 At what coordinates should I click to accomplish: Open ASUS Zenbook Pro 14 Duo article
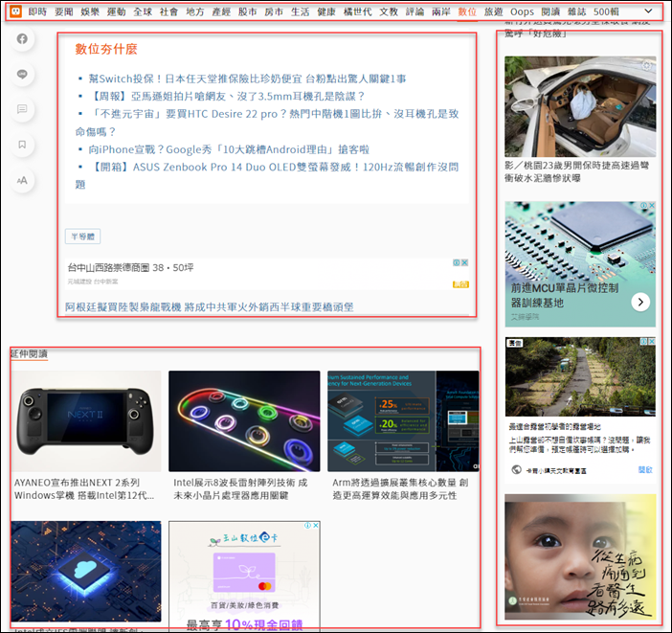point(267,175)
